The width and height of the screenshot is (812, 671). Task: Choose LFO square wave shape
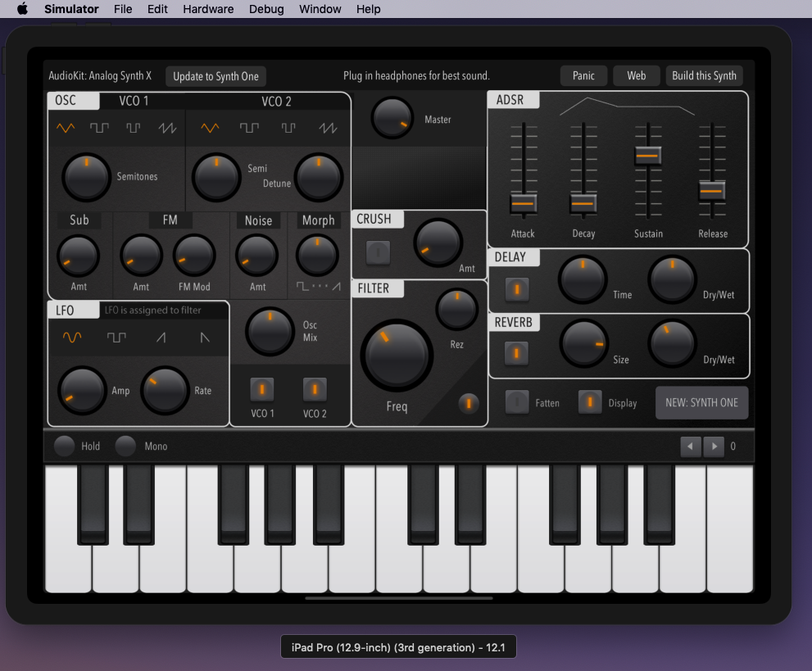pos(116,338)
